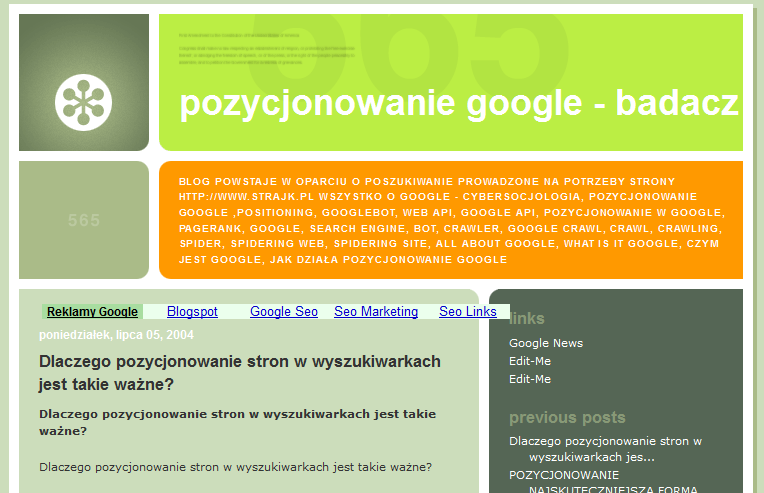Click the 'previous posts' sidebar heading

pos(567,417)
